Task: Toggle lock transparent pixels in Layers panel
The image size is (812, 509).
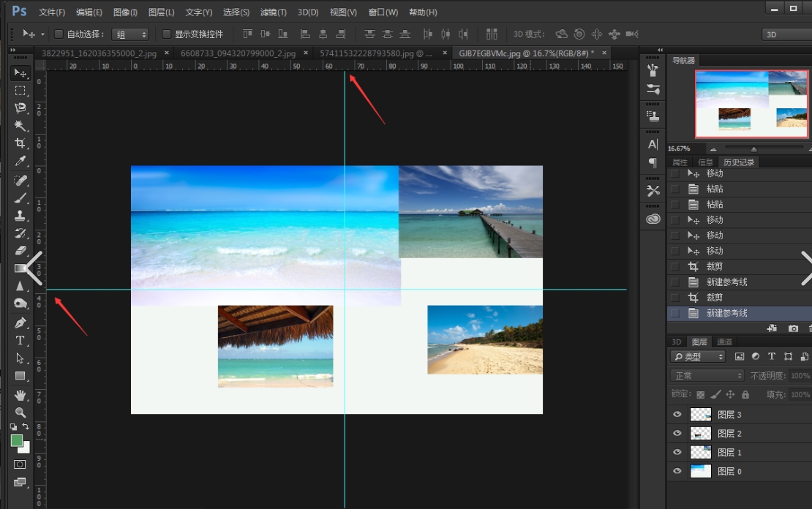Action: click(x=700, y=395)
